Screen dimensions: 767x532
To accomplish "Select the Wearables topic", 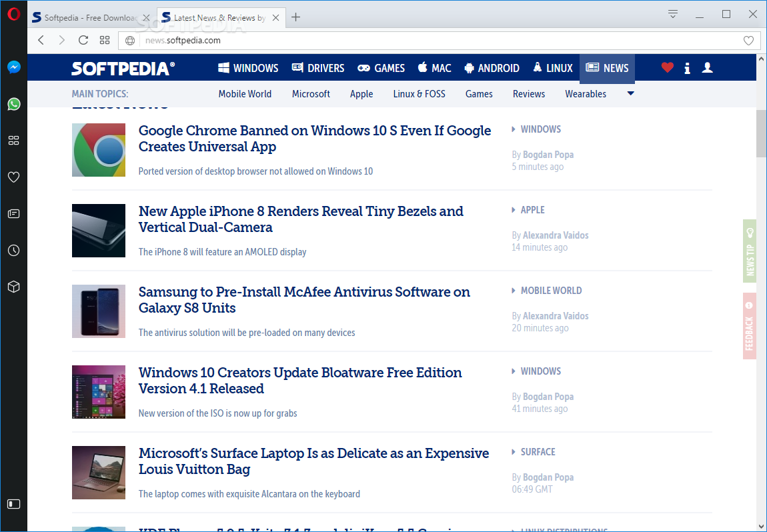I will coord(586,94).
